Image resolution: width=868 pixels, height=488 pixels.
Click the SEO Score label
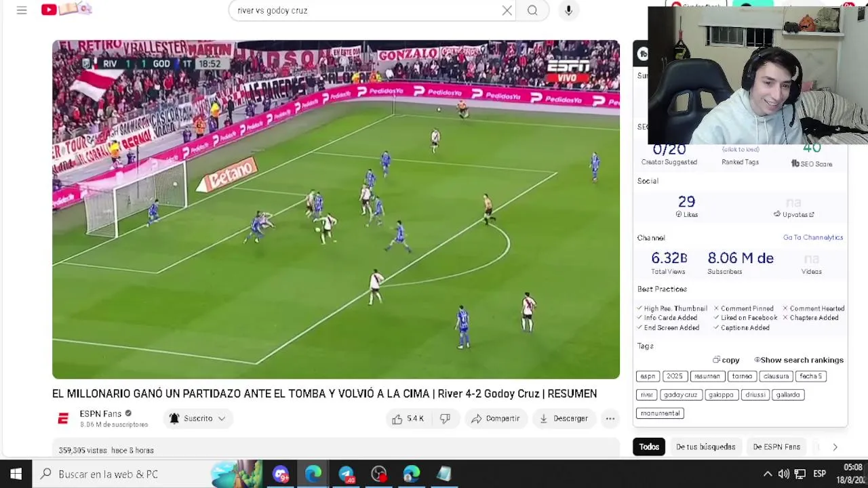(x=811, y=164)
